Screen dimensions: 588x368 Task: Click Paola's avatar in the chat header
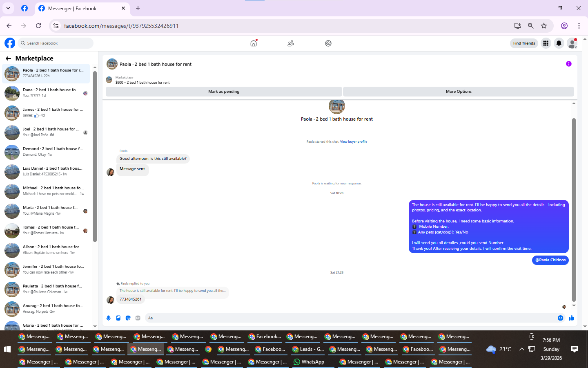(x=112, y=64)
